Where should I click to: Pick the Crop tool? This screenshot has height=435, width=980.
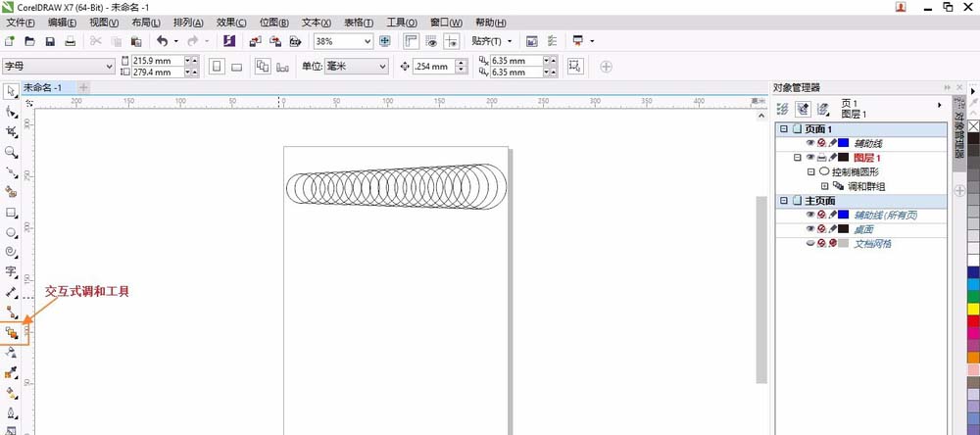(x=12, y=131)
